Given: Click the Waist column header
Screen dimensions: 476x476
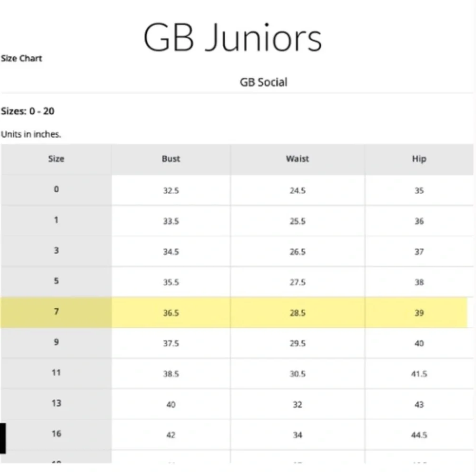Looking at the screenshot, I should (x=297, y=159).
